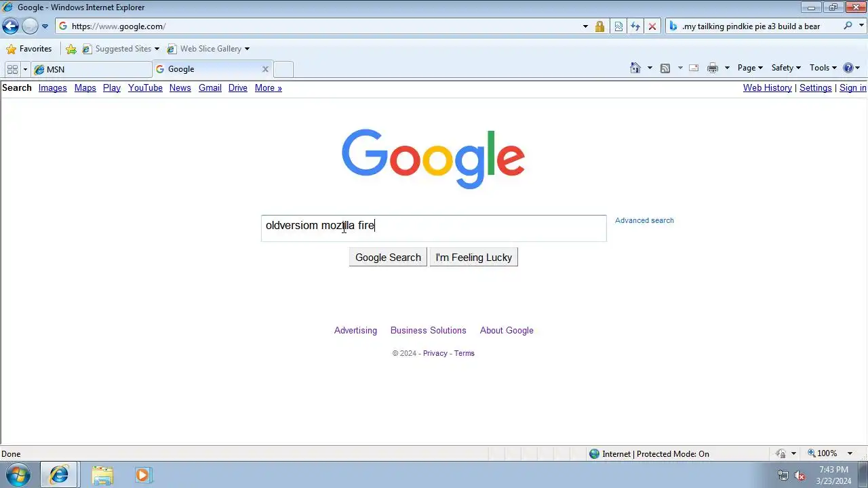Open the Advertising link

click(x=355, y=331)
